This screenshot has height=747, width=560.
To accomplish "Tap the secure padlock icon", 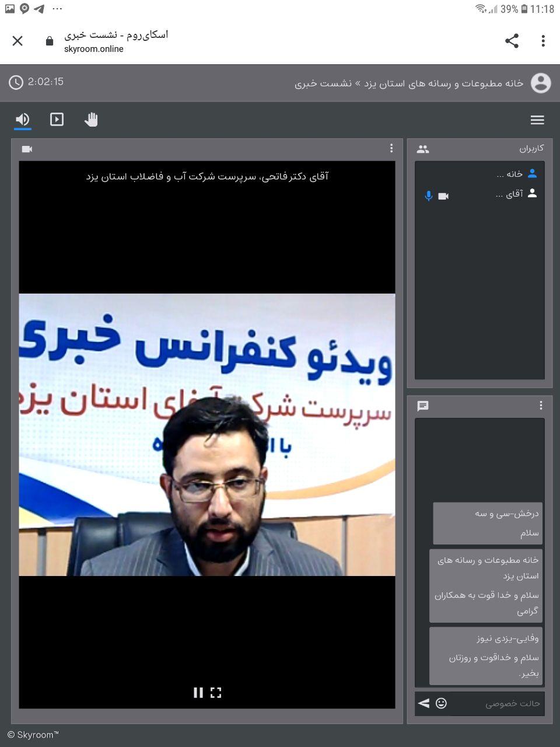I will pyautogui.click(x=50, y=41).
